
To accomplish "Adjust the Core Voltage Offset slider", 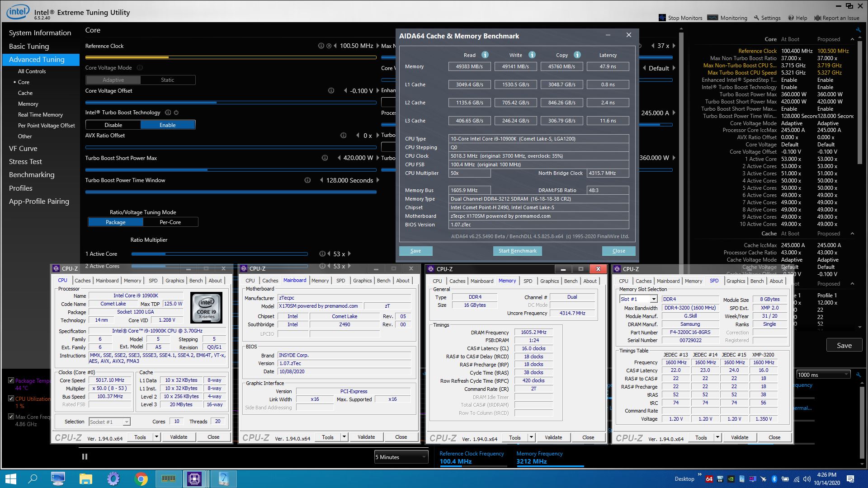I will point(231,103).
